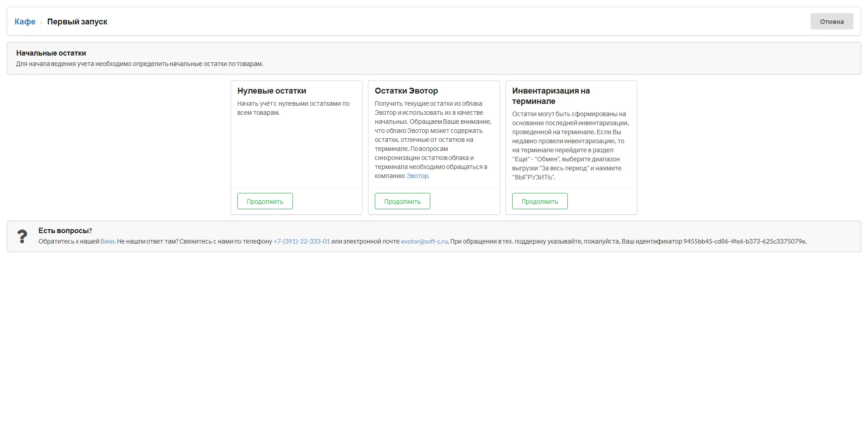The image size is (868, 446).
Task: Open the Эвотор company link
Action: tap(417, 176)
